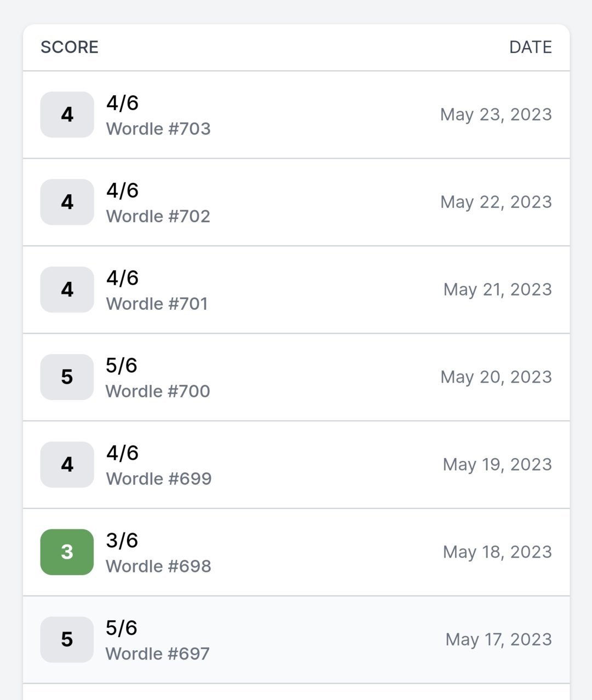Click the gray 5 badge for Wordle #700
Screen dimensions: 592x700
click(67, 377)
